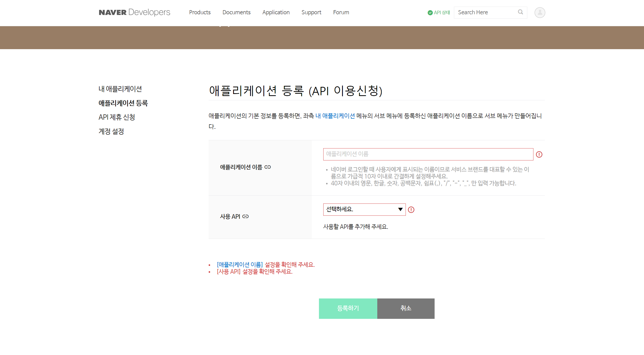Click the green API status check icon
This screenshot has height=355, width=644.
[430, 13]
